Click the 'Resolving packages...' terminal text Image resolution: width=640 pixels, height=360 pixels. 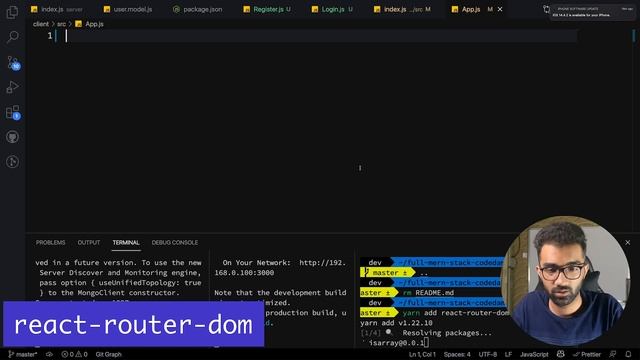(x=447, y=333)
